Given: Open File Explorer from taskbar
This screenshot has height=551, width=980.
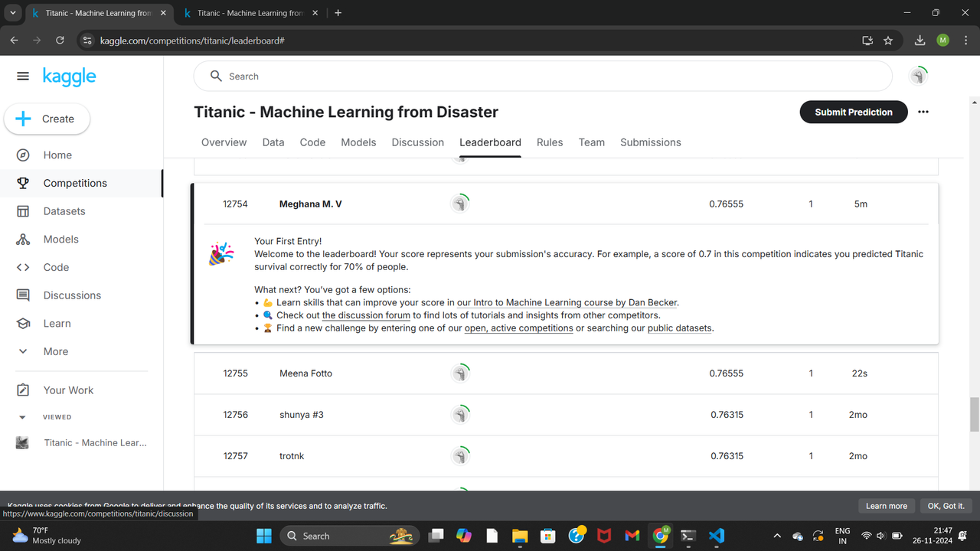Looking at the screenshot, I should point(520,536).
